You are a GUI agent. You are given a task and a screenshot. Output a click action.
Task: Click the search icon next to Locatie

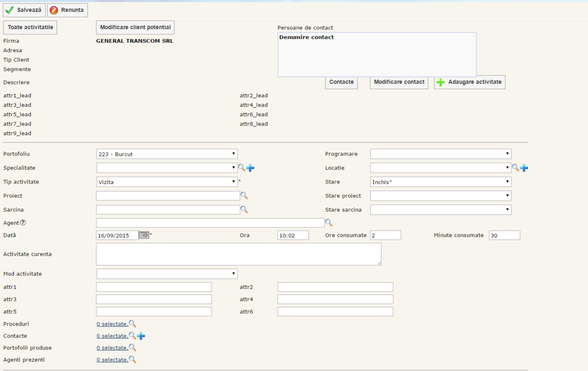pos(515,168)
